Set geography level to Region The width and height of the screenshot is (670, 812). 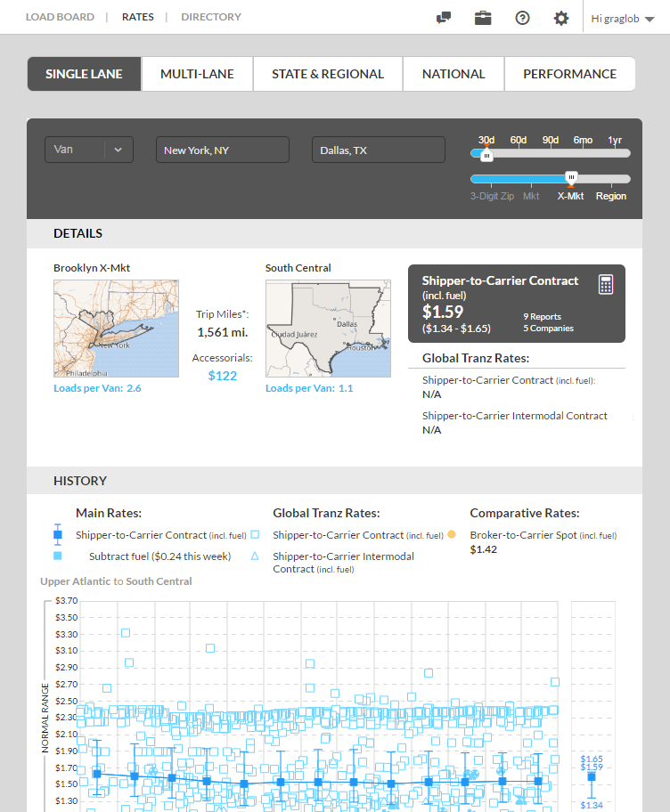tap(611, 196)
